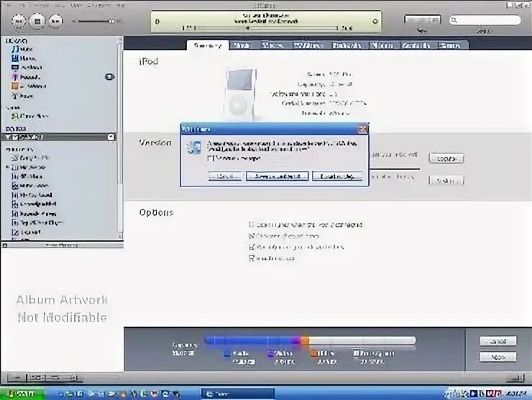Click Cancel in the update dialog
Viewport: 532px width, 400px height.
click(x=225, y=176)
